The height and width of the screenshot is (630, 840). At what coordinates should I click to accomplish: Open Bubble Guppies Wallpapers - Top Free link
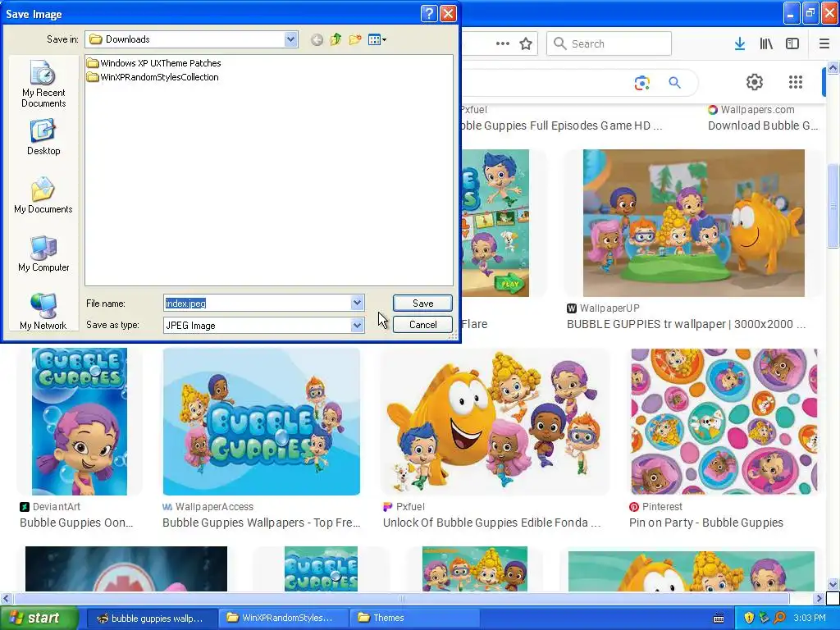tap(262, 523)
